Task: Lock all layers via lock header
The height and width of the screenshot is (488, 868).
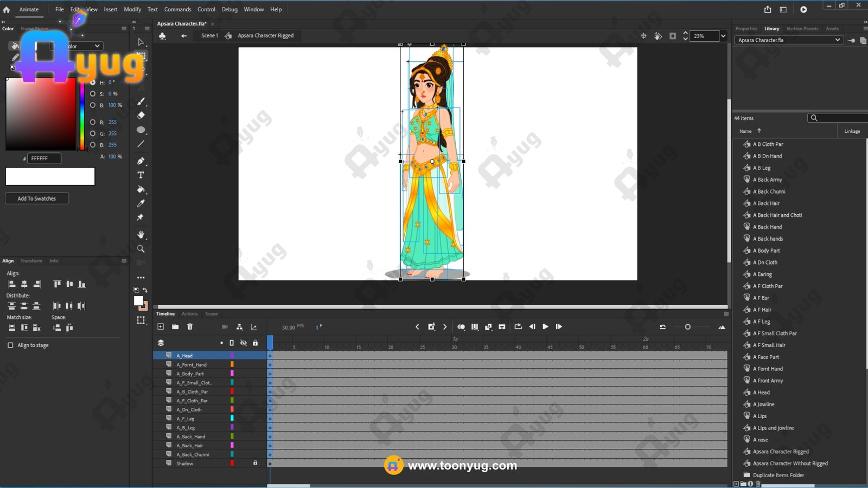Action: (256, 343)
